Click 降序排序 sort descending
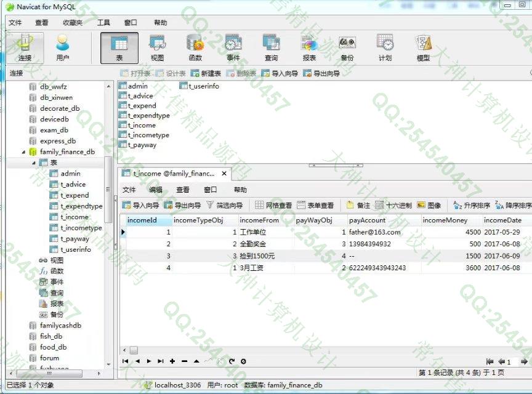 513,206
